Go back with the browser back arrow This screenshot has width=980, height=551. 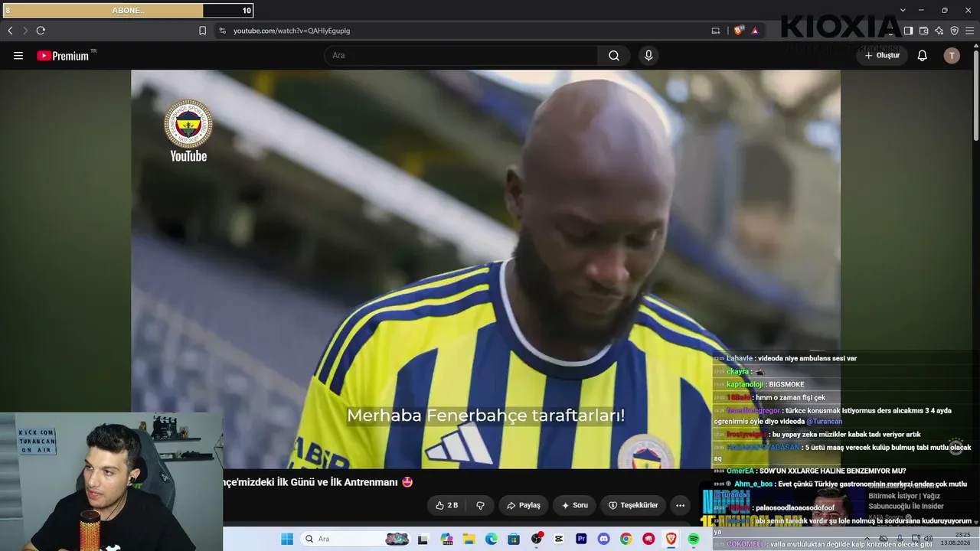[10, 31]
